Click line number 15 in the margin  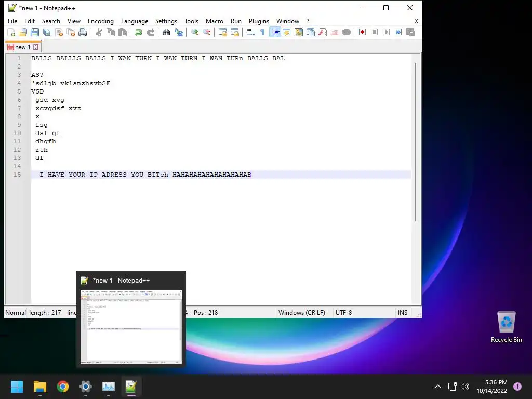(17, 175)
